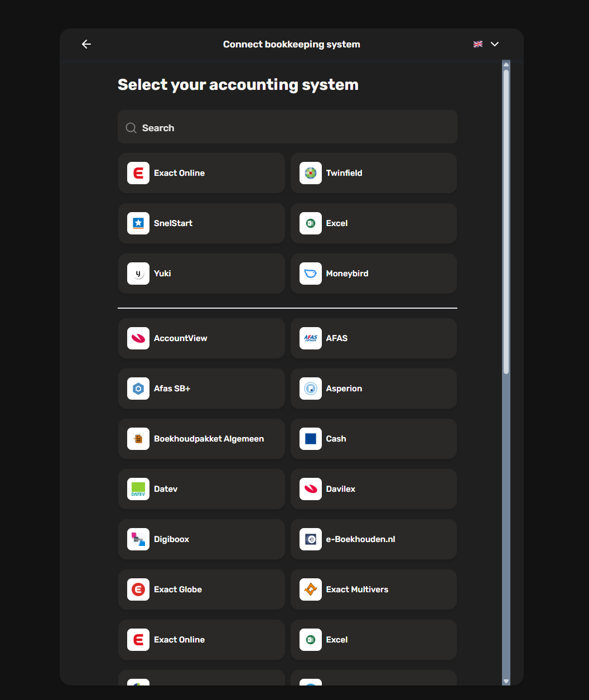Screen dimensions: 589x700
Task: Open the AccountView logo icon
Action: pos(138,338)
